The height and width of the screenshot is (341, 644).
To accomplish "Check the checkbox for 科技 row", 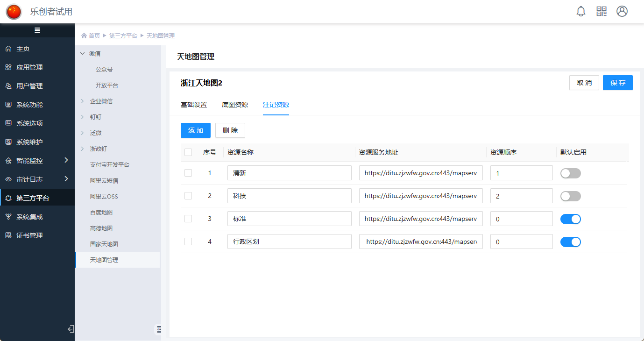I will 188,196.
